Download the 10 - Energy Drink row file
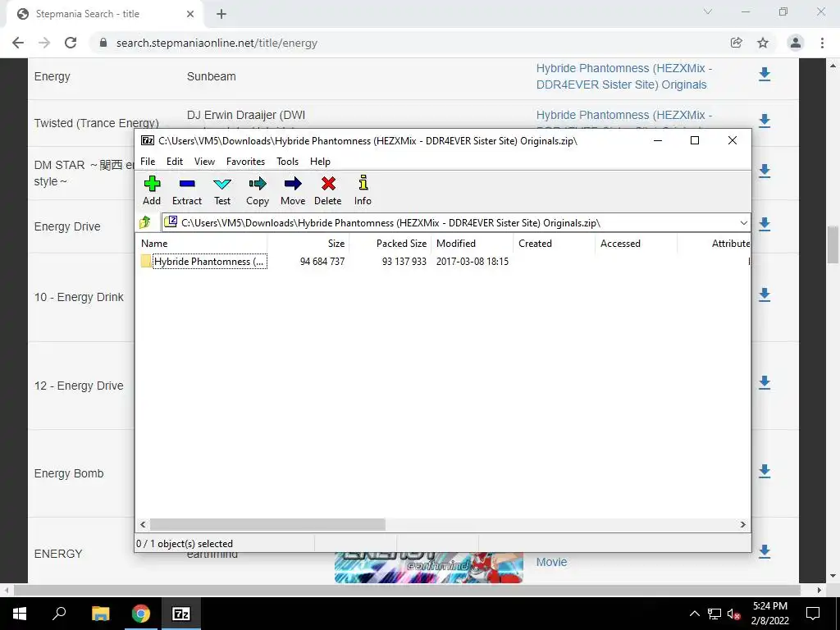 coord(765,294)
